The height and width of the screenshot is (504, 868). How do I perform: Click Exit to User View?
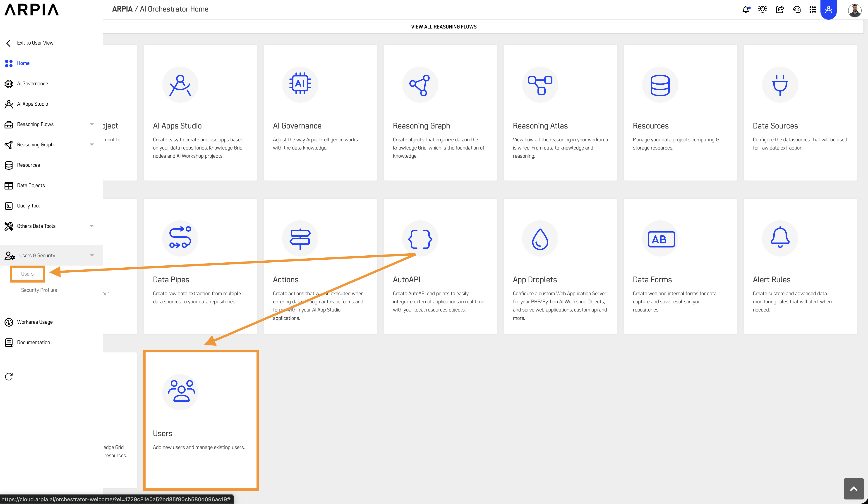35,43
